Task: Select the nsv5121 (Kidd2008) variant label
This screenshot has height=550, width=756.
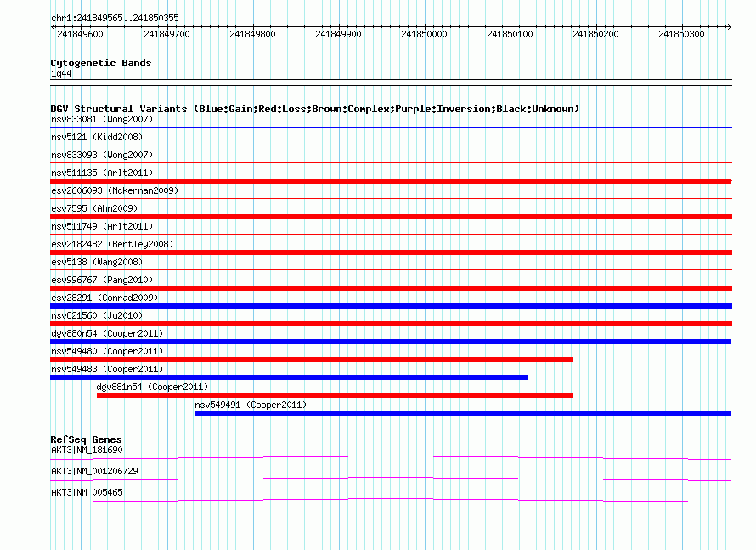Action: (97, 137)
